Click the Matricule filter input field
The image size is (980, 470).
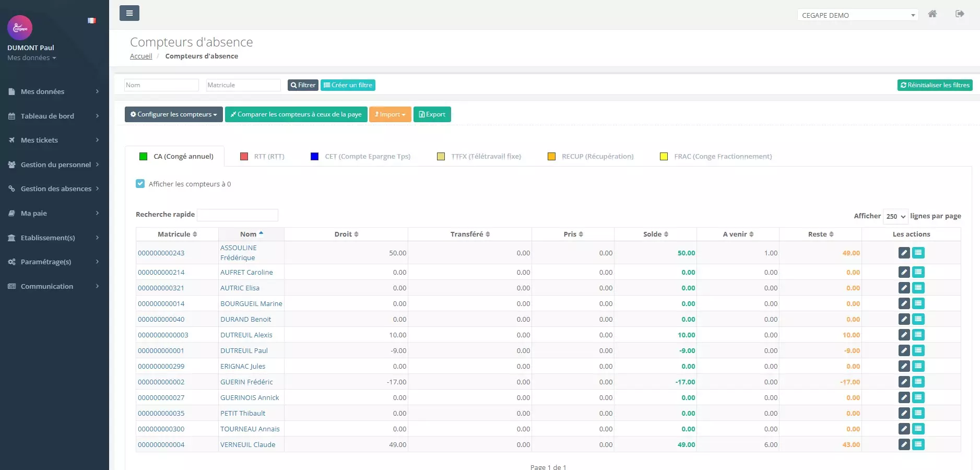243,85
